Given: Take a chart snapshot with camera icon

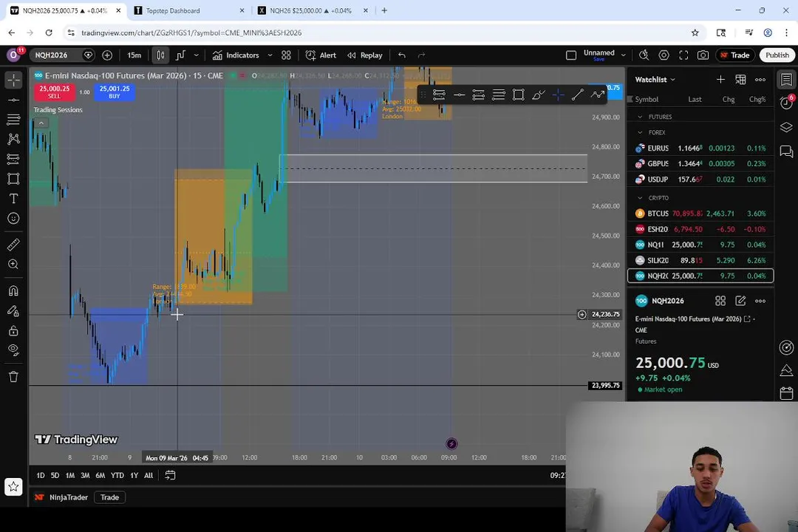Looking at the screenshot, I should (x=703, y=55).
